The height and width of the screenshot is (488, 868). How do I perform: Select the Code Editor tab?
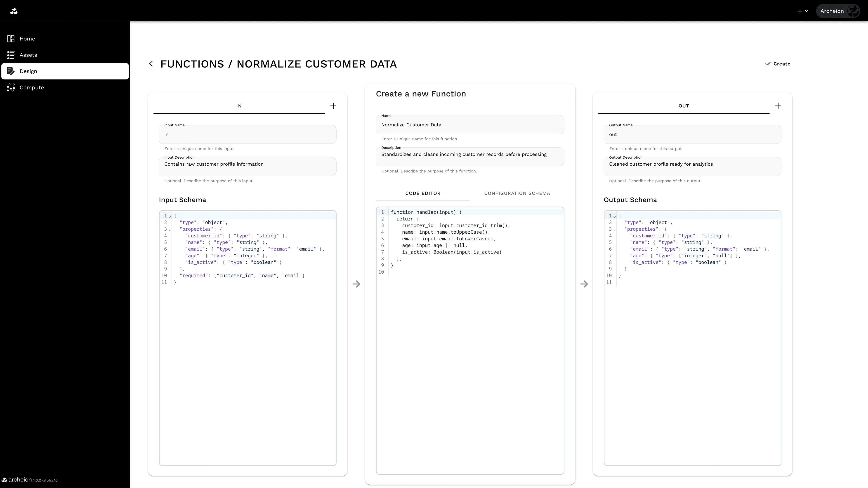point(422,193)
